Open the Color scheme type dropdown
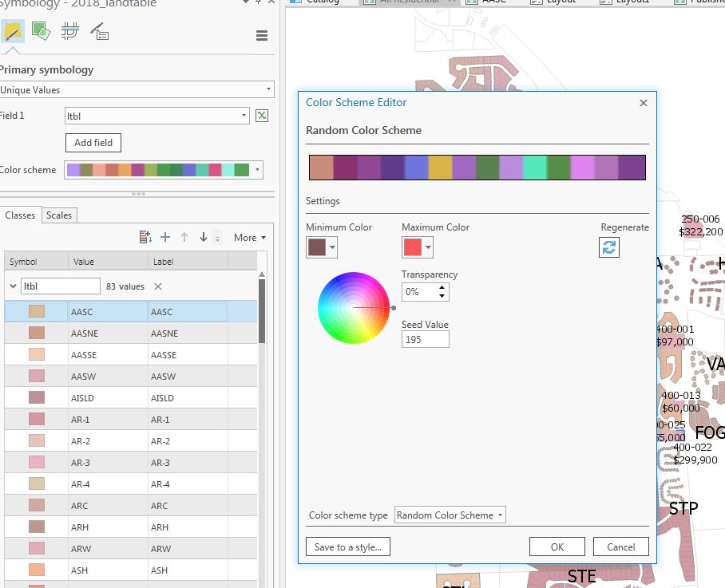 point(450,515)
